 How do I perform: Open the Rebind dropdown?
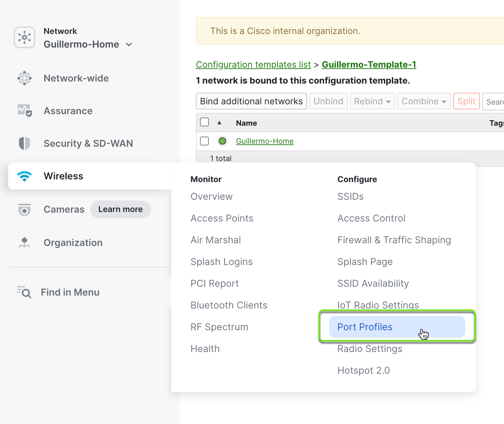point(372,101)
